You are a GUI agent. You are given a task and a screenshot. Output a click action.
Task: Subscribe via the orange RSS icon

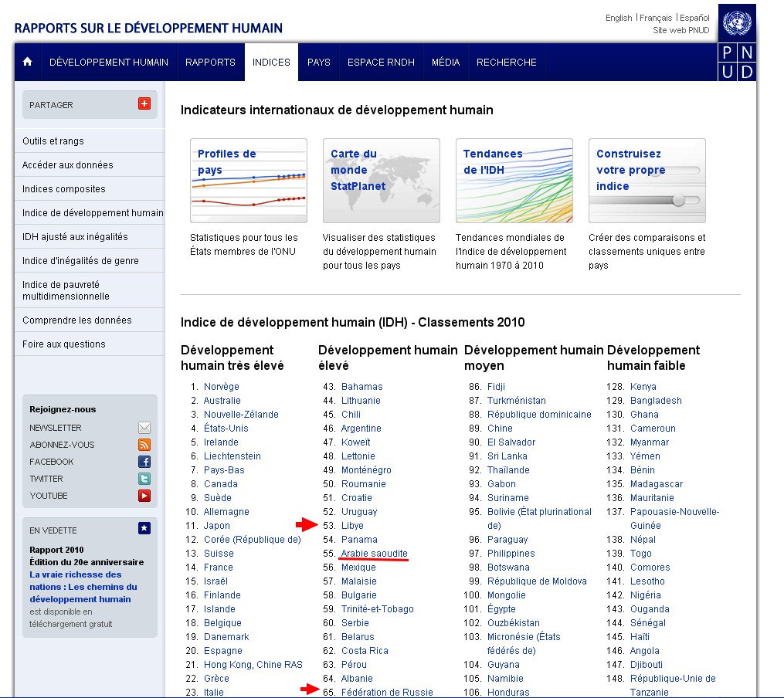(144, 445)
